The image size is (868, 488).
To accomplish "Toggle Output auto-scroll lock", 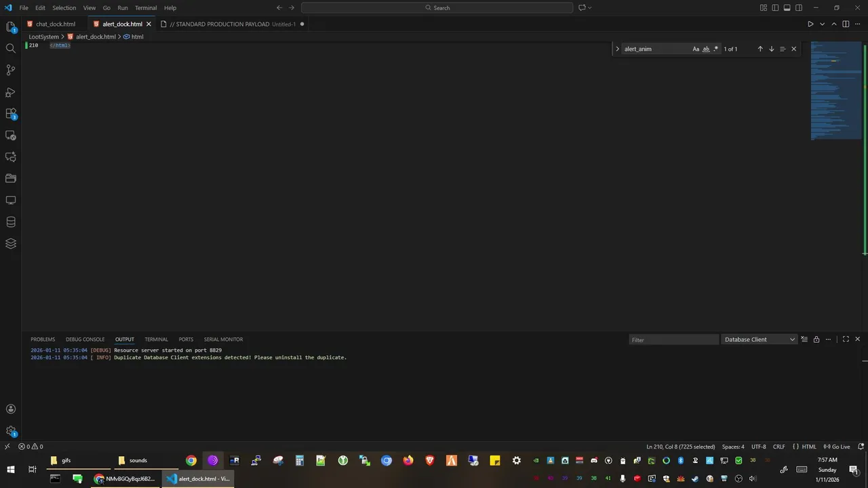I will tap(816, 340).
